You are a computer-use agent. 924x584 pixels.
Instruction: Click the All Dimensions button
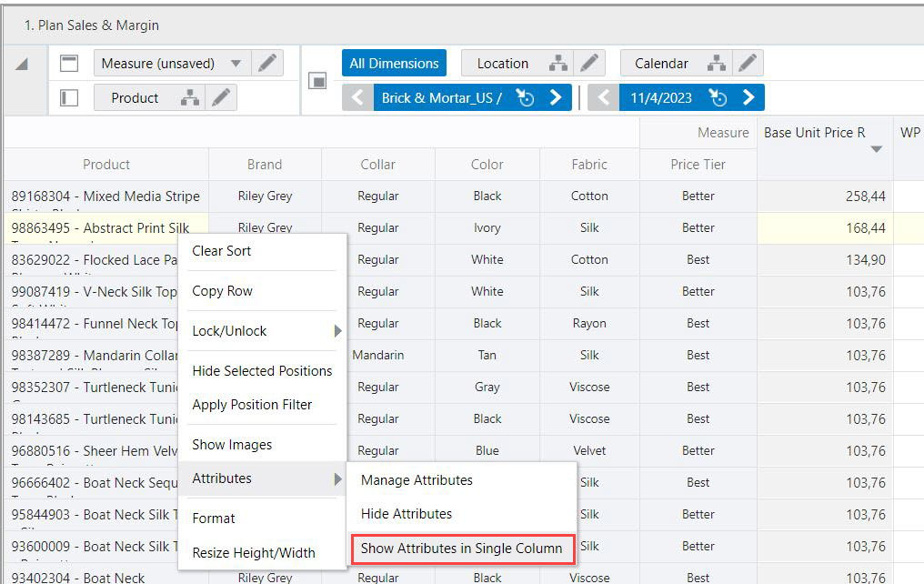[x=394, y=63]
